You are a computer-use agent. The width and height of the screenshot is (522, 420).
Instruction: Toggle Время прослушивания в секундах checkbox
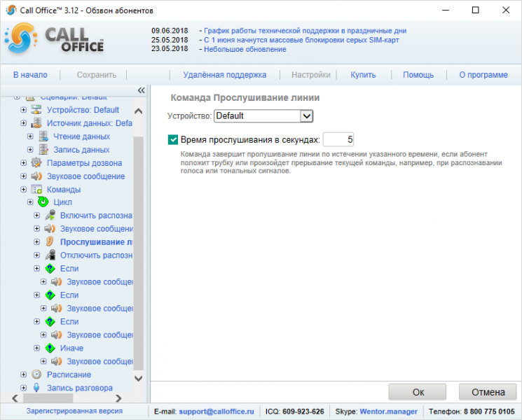tap(173, 140)
